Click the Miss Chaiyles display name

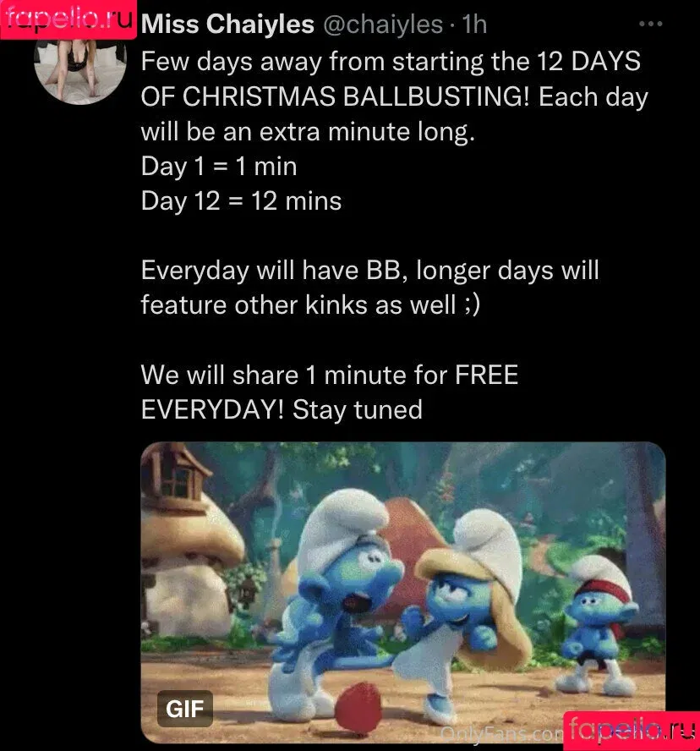click(x=227, y=24)
